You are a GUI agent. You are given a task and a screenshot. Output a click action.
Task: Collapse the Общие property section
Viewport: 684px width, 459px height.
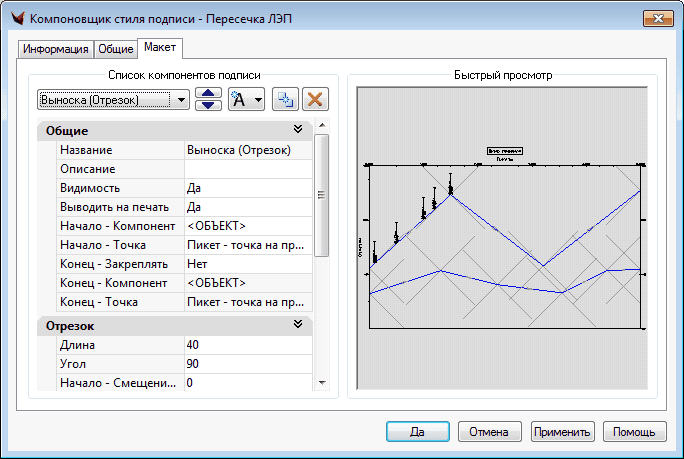pos(297,130)
